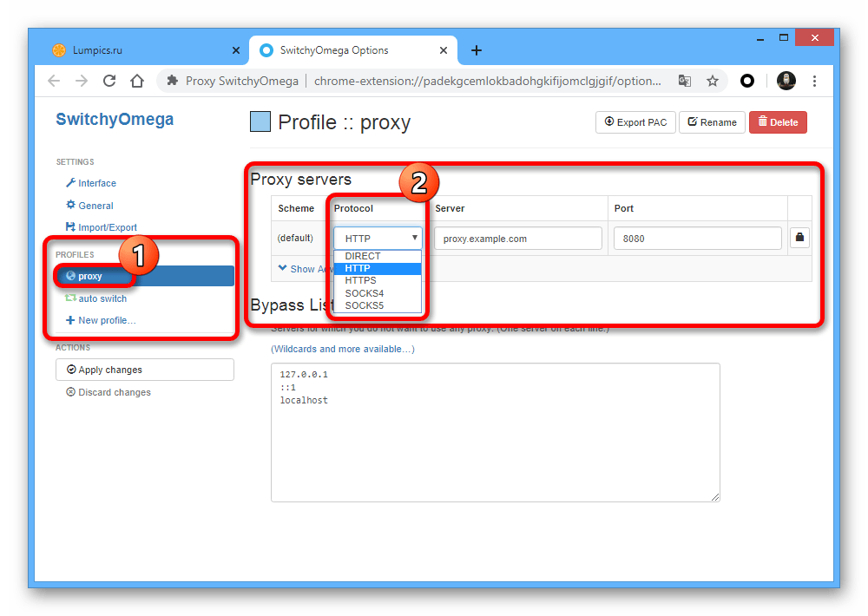This screenshot has width=868, height=616.
Task: Reload the SwitchyOmega options page
Action: tap(109, 81)
